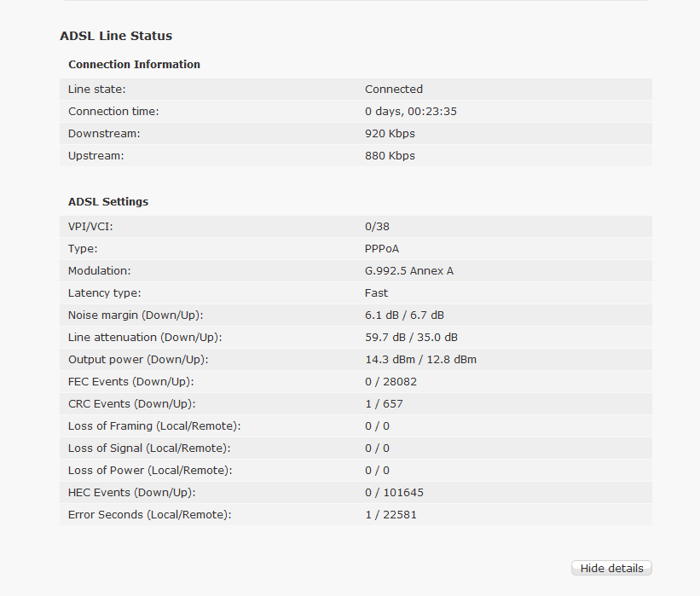Screen dimensions: 700x596
Task: Click the ADSL Settings section header
Action: tap(107, 201)
